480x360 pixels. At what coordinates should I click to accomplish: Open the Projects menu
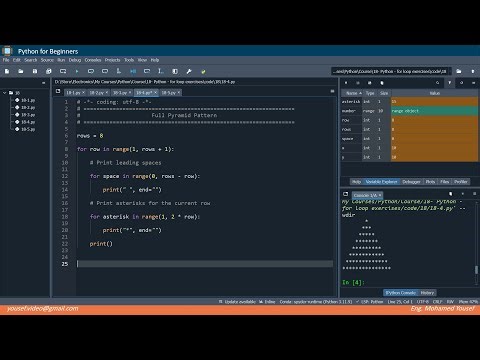coord(112,60)
